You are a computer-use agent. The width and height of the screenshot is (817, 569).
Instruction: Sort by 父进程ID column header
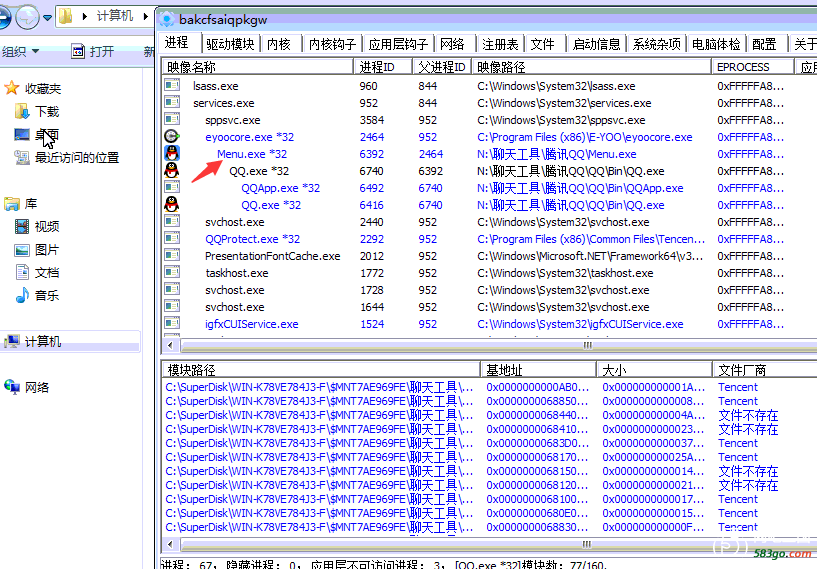tap(442, 67)
